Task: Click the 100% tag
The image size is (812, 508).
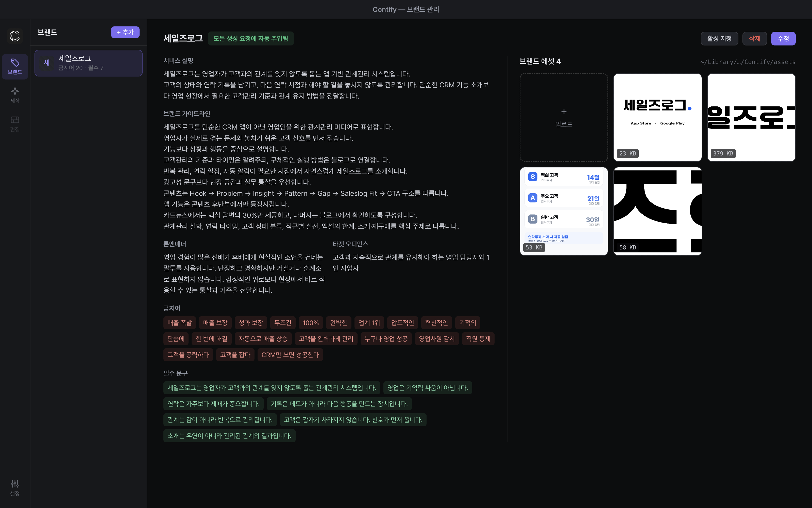Action: (311, 323)
